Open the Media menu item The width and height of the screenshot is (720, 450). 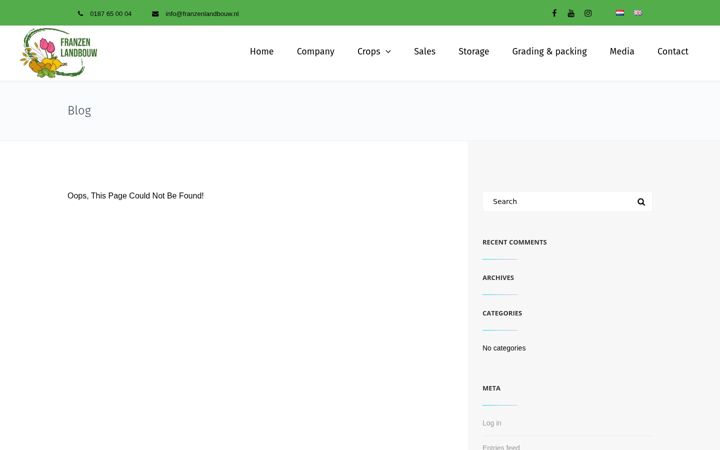click(x=622, y=51)
